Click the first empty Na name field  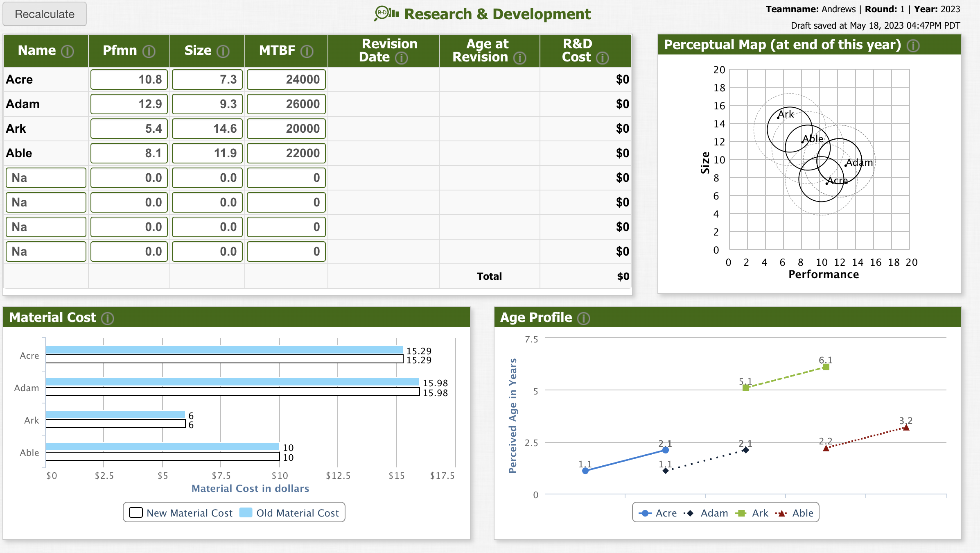point(46,178)
